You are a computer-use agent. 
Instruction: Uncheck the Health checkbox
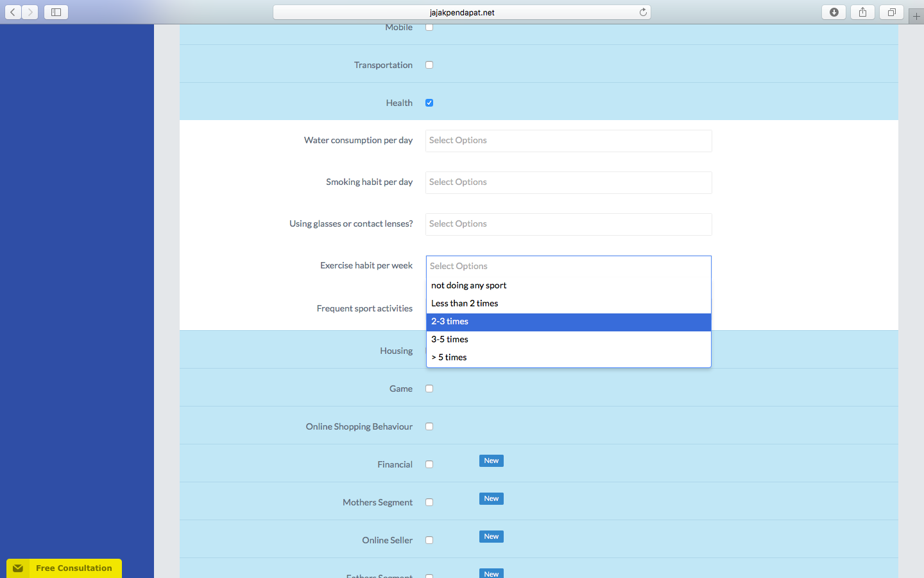click(x=429, y=103)
